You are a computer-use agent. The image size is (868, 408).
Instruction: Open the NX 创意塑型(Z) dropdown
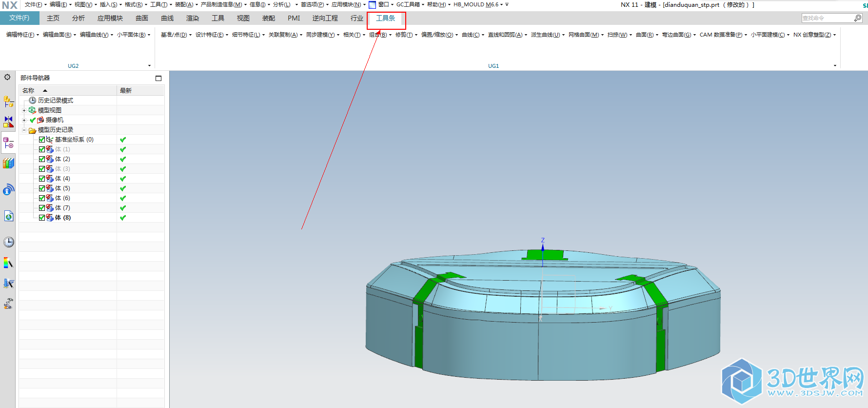(814, 35)
